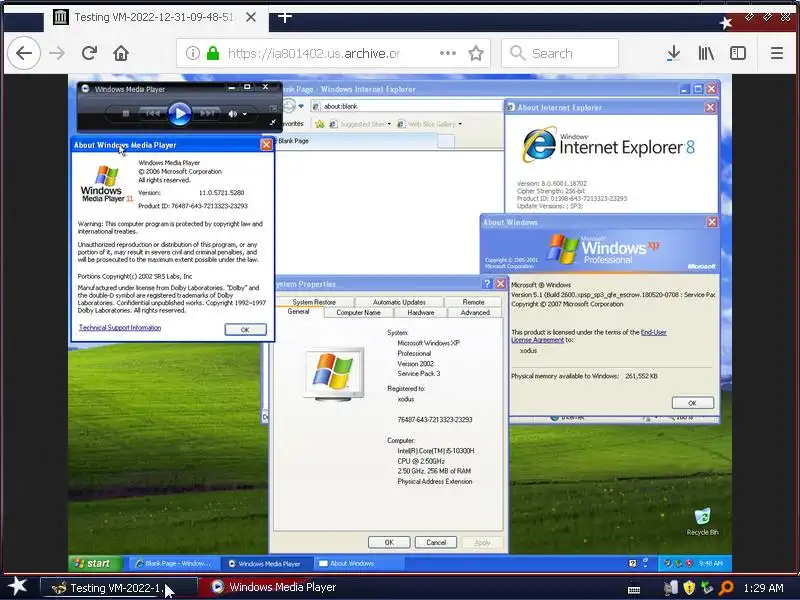Image resolution: width=800 pixels, height=600 pixels.
Task: Click the about:blank address field in IE
Action: point(408,106)
